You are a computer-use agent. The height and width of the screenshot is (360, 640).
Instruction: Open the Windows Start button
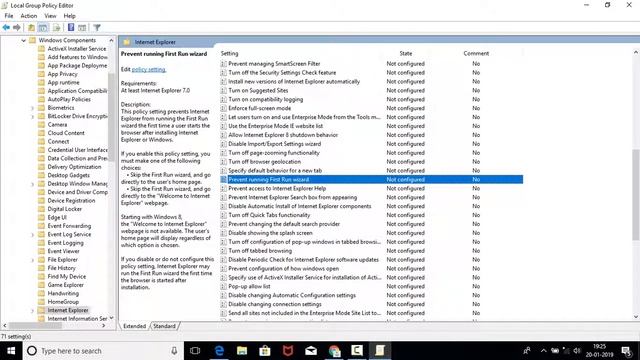[11, 351]
